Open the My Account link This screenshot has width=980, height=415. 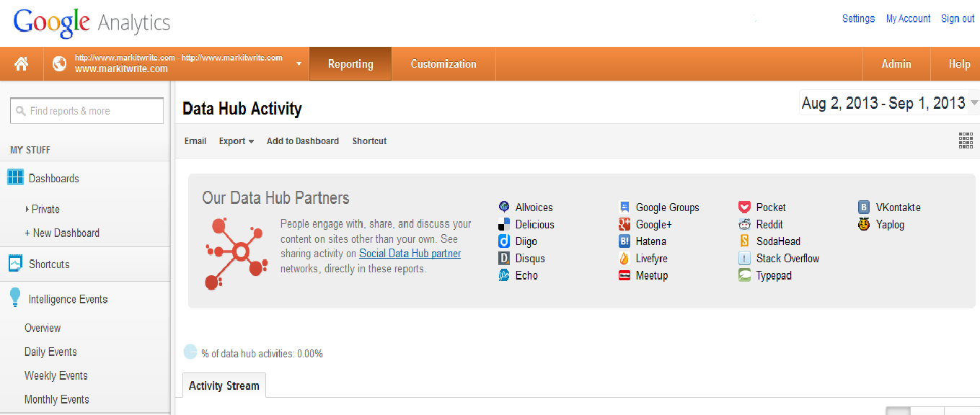[x=909, y=19]
